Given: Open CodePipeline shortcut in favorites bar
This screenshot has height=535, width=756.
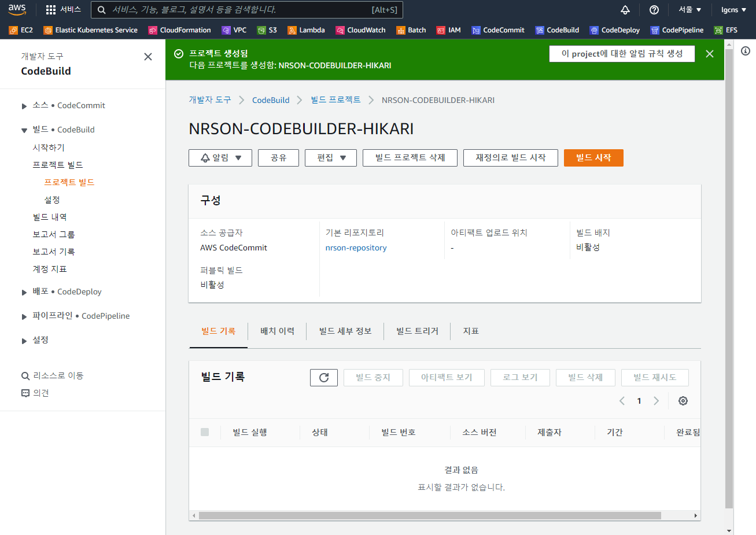Looking at the screenshot, I should point(677,30).
